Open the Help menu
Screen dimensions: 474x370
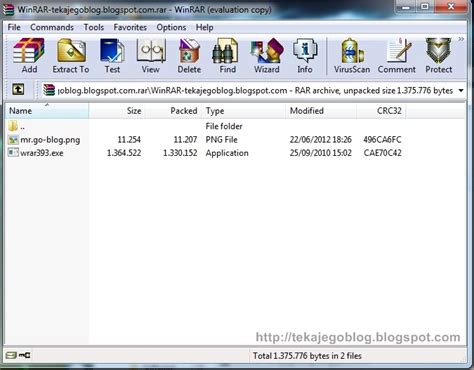(204, 27)
